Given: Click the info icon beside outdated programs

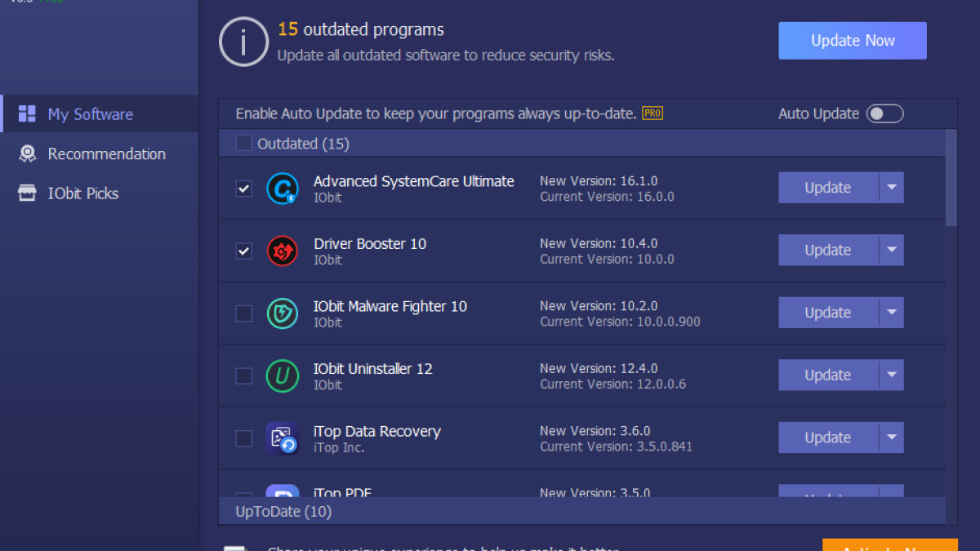Looking at the screenshot, I should pos(243,42).
